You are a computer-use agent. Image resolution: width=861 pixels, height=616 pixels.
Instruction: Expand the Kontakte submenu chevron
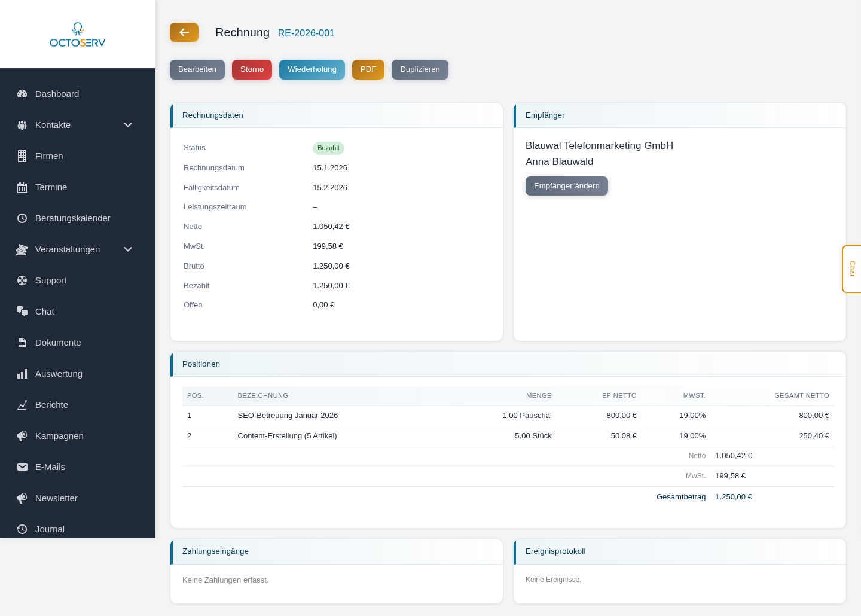(x=128, y=125)
